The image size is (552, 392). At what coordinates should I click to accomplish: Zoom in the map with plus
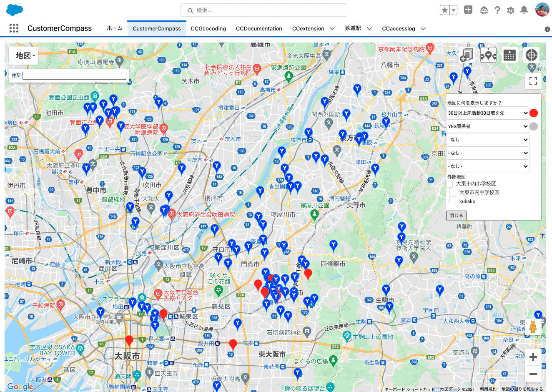533,357
